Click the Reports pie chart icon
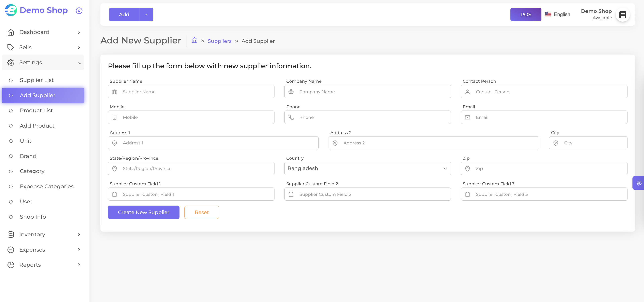 (x=11, y=265)
